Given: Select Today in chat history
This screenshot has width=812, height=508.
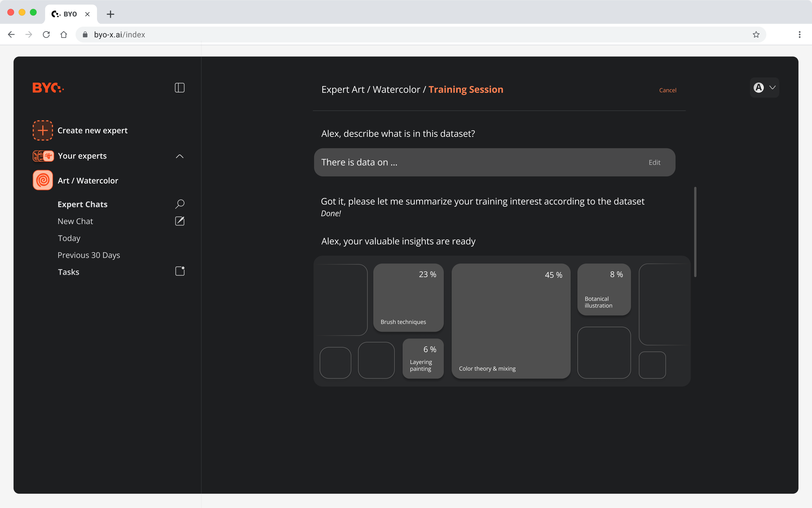Looking at the screenshot, I should point(69,238).
